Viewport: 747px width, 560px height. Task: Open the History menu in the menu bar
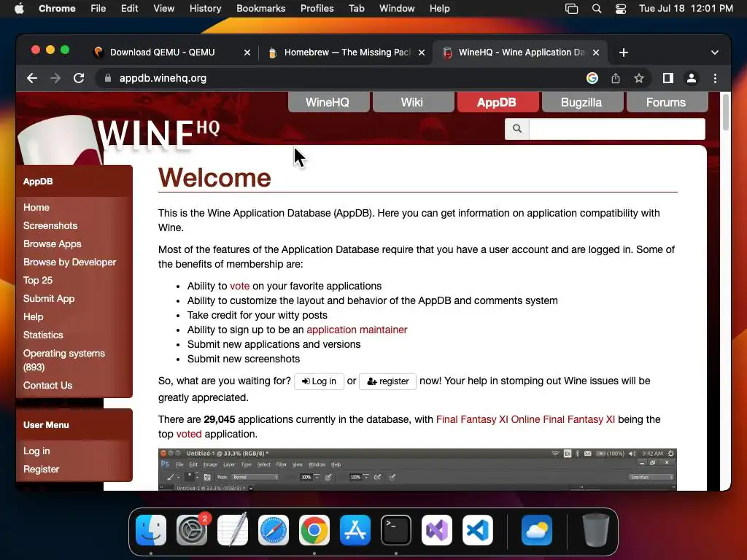click(x=205, y=8)
